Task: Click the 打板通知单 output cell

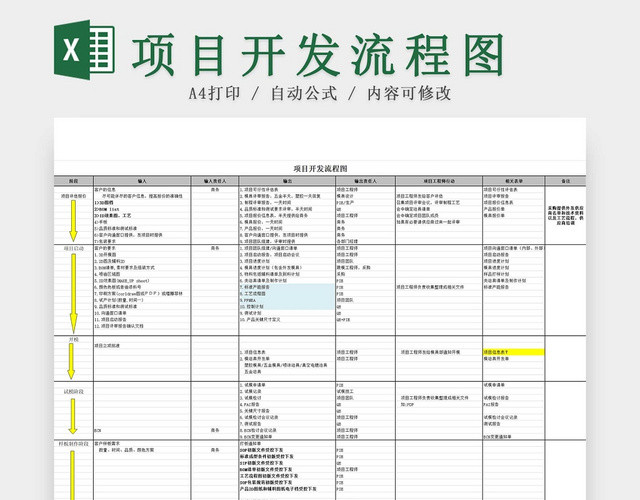Action: pos(250,443)
